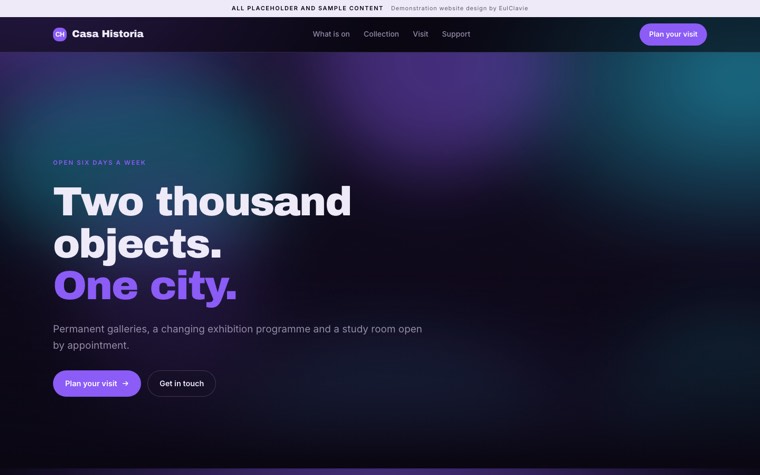Open the What is on menu item
Screen dimensions: 760x475
[331, 34]
